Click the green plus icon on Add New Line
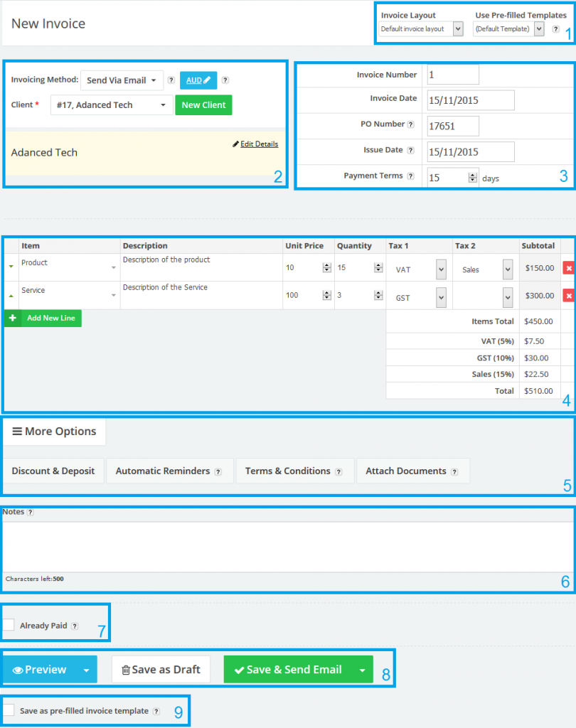 [13, 318]
